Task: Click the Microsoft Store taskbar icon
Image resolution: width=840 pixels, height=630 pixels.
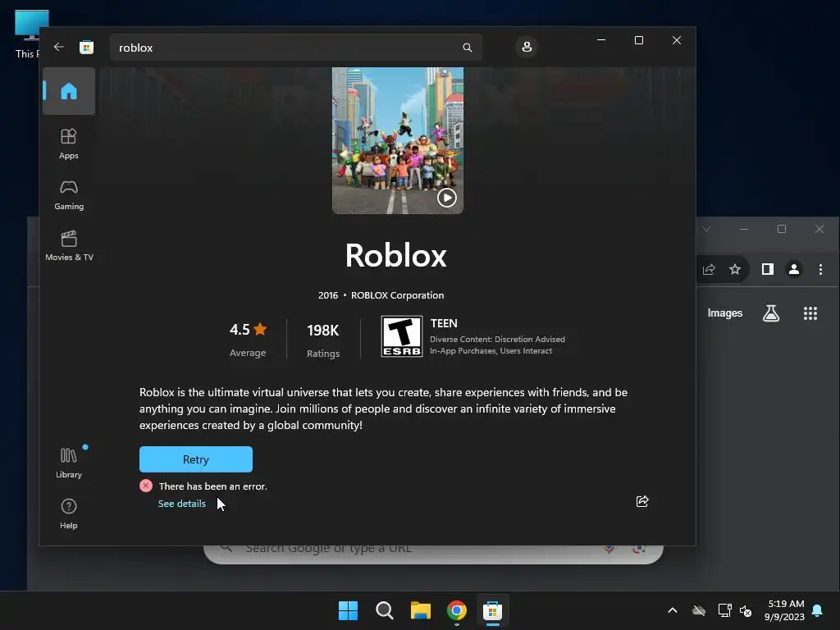Action: point(492,610)
